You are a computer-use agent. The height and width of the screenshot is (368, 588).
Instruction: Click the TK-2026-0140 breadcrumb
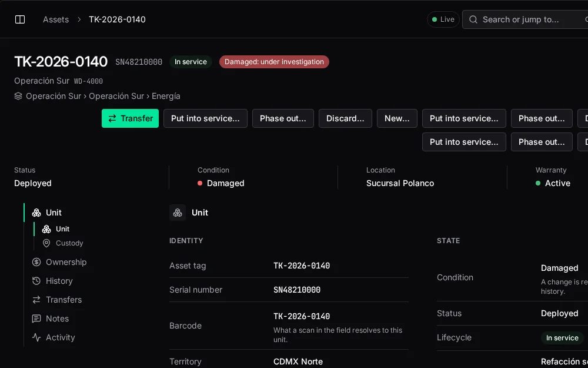pyautogui.click(x=117, y=19)
